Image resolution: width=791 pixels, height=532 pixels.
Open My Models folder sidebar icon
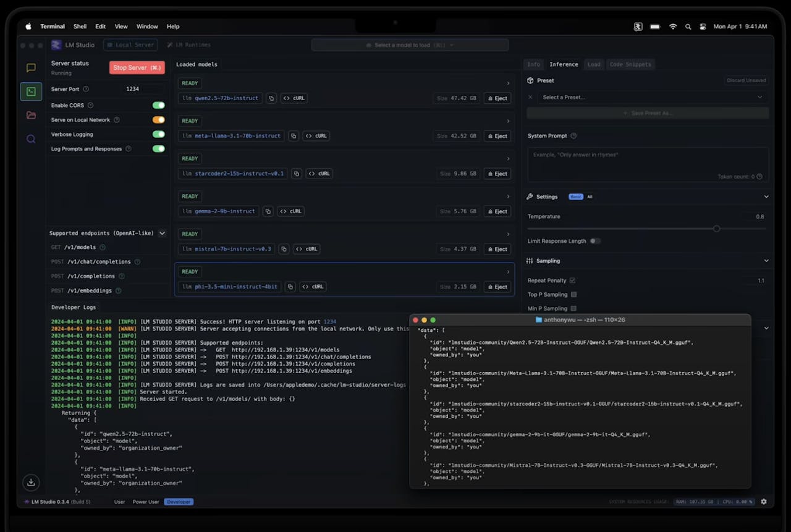[31, 115]
